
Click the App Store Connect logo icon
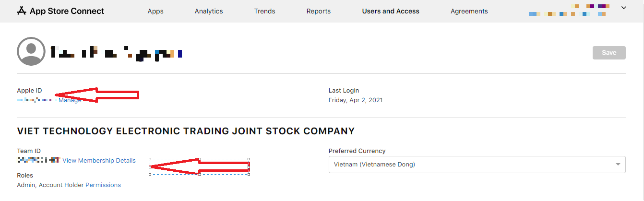(22, 11)
